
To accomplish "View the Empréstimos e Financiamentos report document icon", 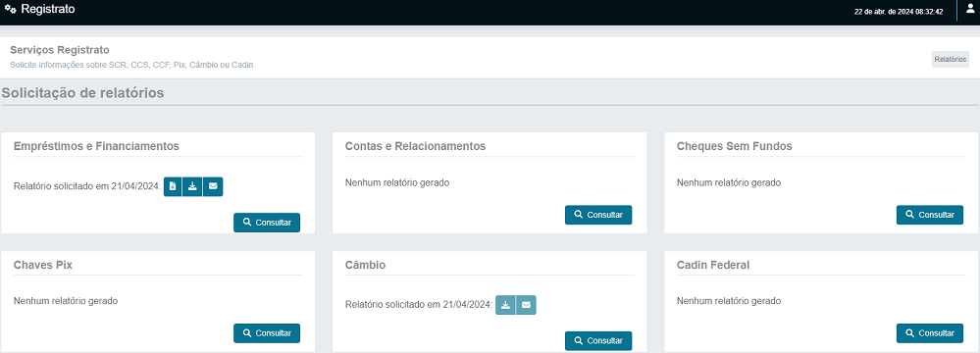I will click(x=173, y=186).
